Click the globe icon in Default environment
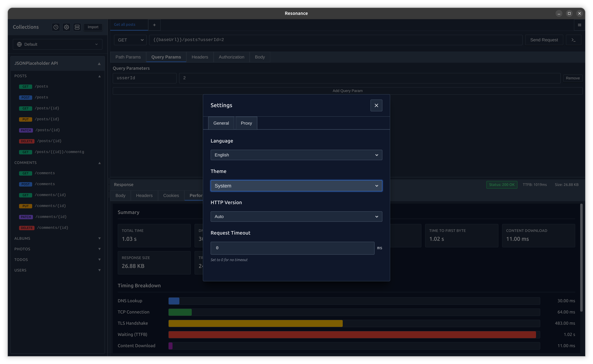The image size is (593, 364). 20,44
